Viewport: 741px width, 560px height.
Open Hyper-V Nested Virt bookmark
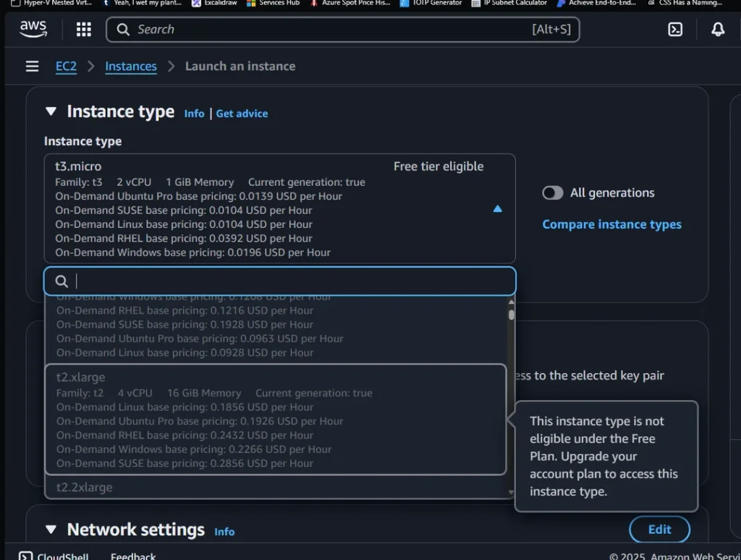click(51, 3)
